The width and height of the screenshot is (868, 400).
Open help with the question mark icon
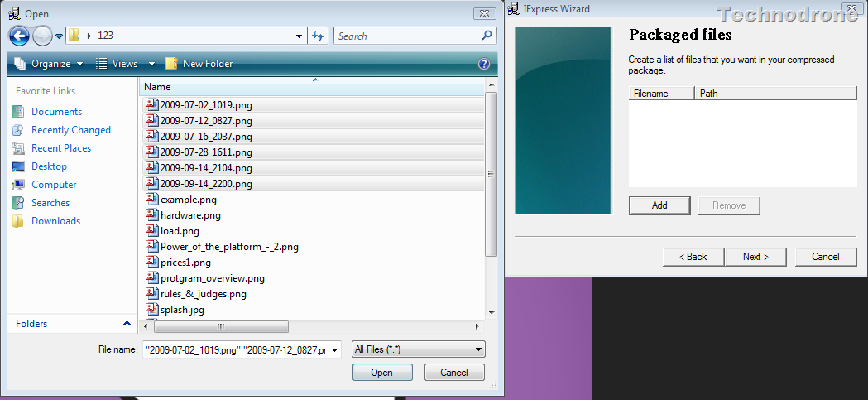(484, 64)
